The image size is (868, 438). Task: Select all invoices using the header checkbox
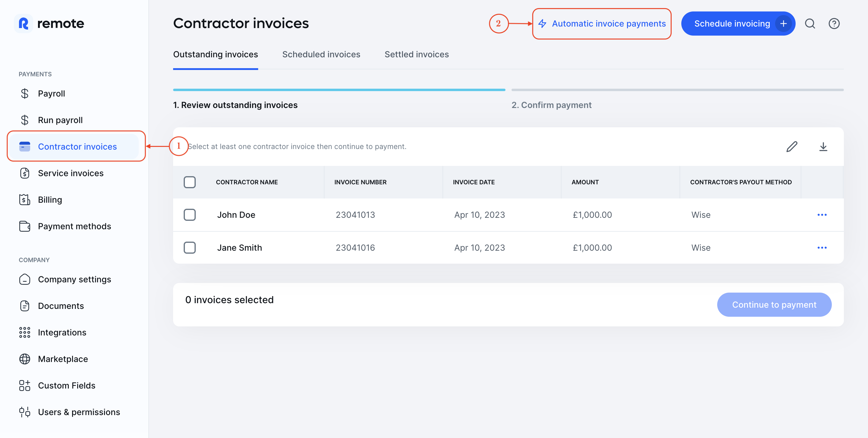coord(190,182)
